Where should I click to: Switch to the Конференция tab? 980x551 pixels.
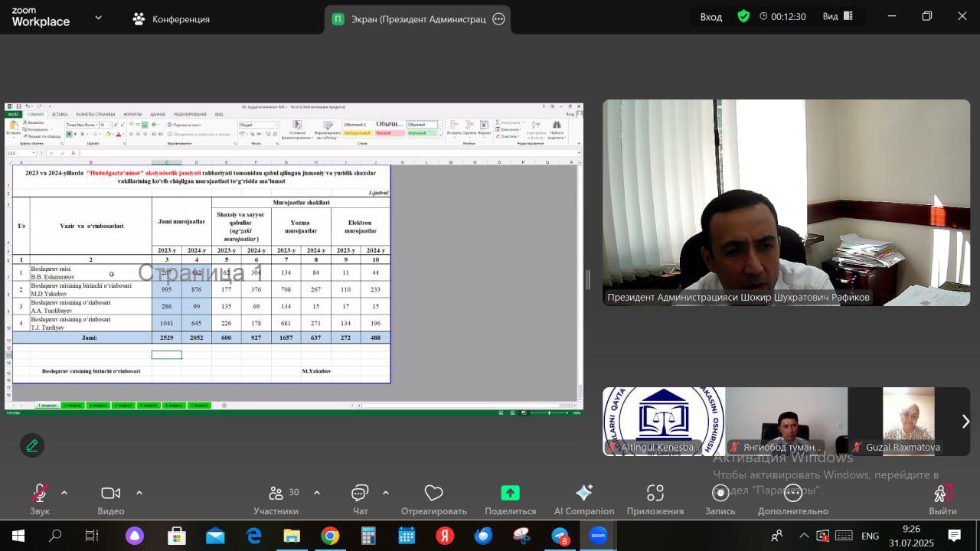(x=171, y=18)
